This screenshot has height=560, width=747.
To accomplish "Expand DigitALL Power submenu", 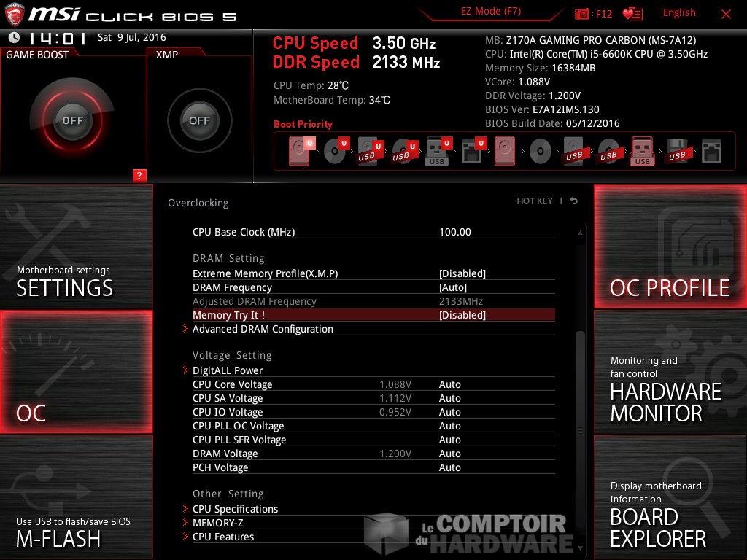I will coord(228,370).
